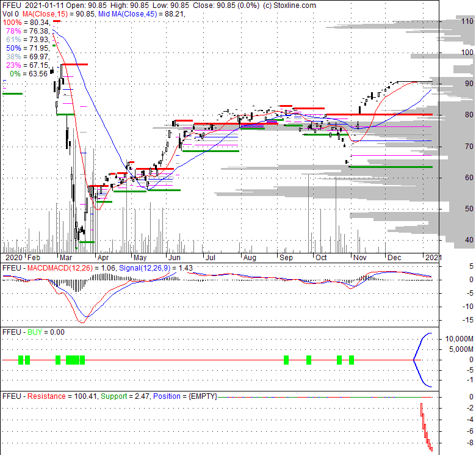Viewport: 476px width, 455px height.
Task: Click the 5,000M axis label in BUY panel
Action: tap(461, 349)
